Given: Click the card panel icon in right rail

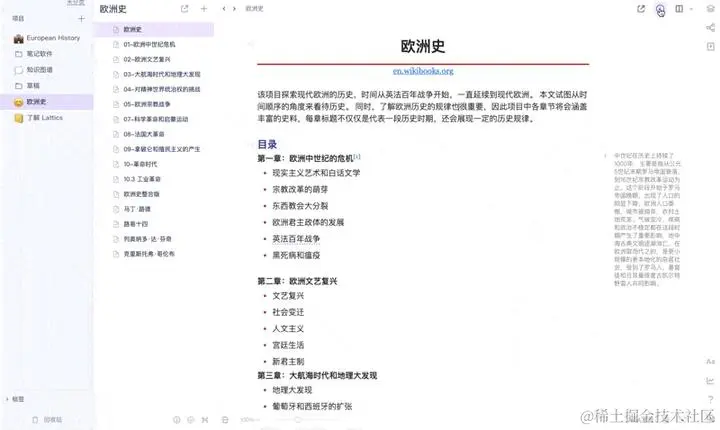Looking at the screenshot, I should tap(710, 46).
